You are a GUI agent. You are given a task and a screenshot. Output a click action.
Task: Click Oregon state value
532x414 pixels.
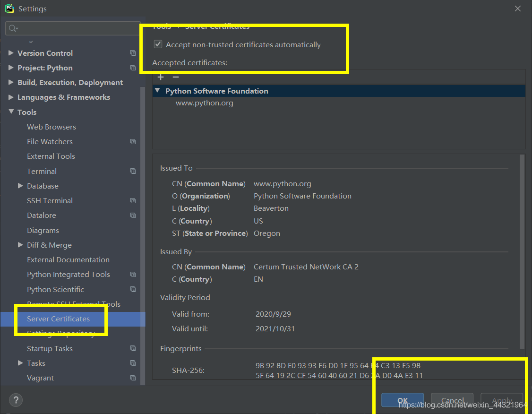266,233
